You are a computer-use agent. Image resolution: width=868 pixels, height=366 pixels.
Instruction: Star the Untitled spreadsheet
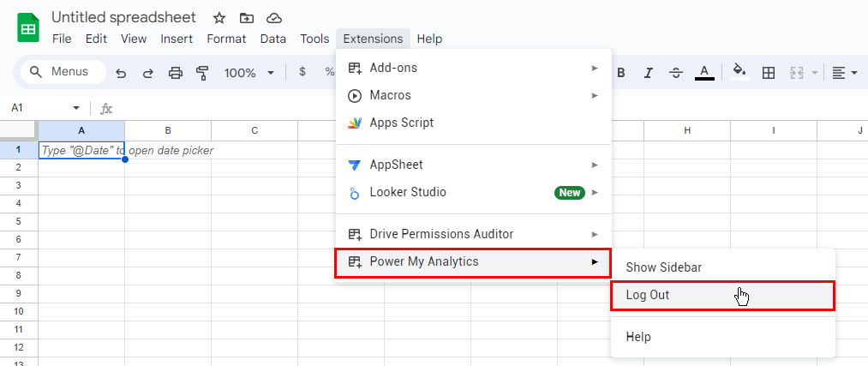tap(219, 18)
